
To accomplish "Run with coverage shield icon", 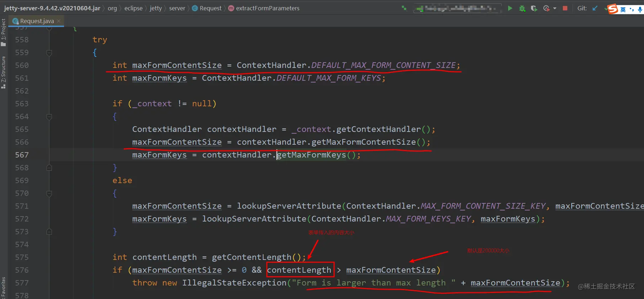I will pos(534,8).
